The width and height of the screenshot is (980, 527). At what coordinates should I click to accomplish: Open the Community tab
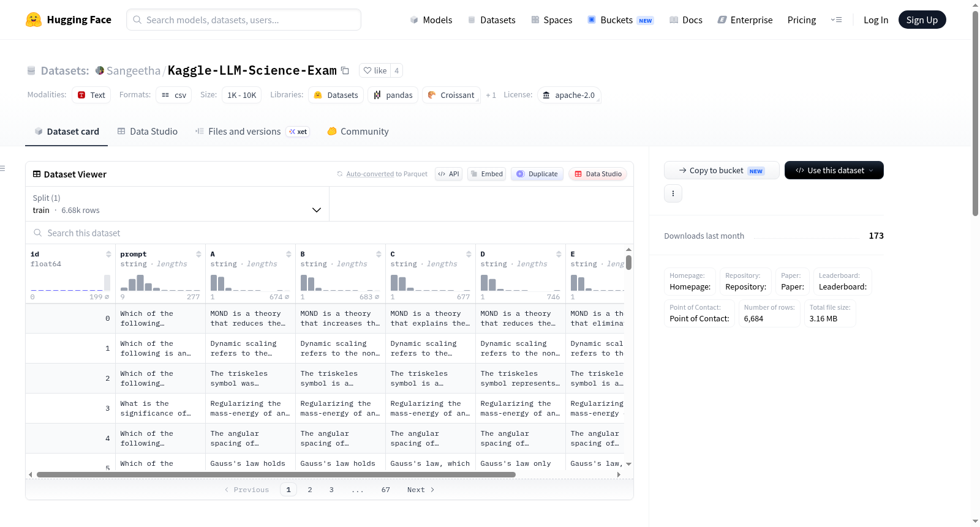pos(358,132)
